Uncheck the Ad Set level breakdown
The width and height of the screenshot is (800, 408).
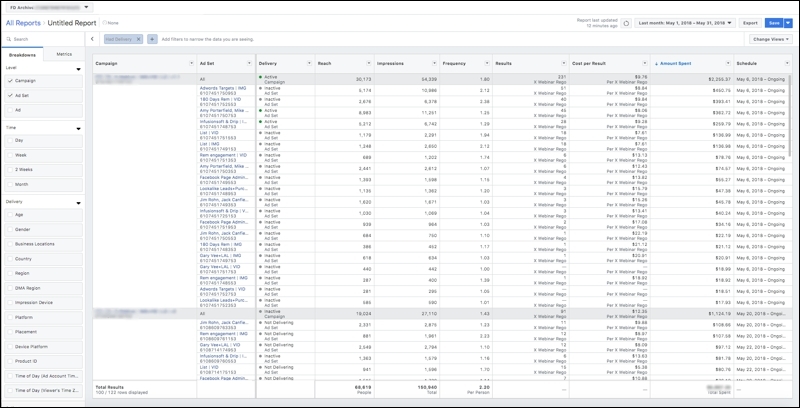pyautogui.click(x=10, y=95)
